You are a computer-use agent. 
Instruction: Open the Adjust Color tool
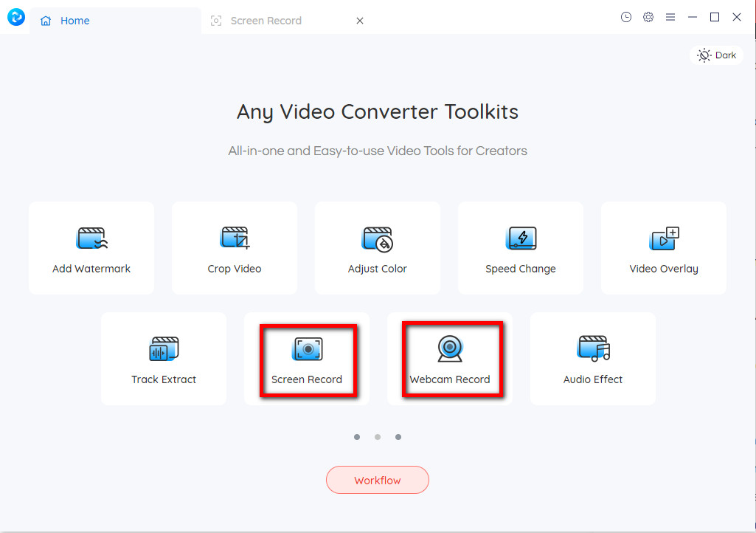pos(377,247)
